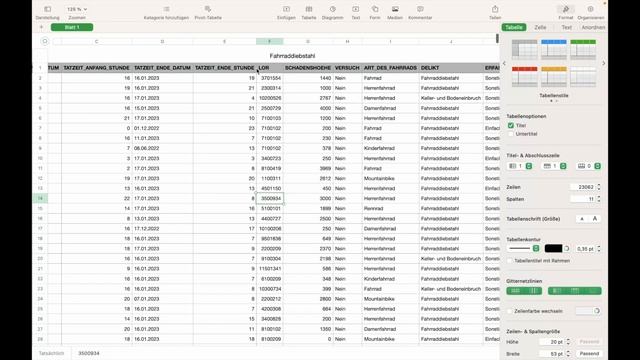Click the alternating row color swatch
This screenshot has height=360, width=640.
(584, 311)
